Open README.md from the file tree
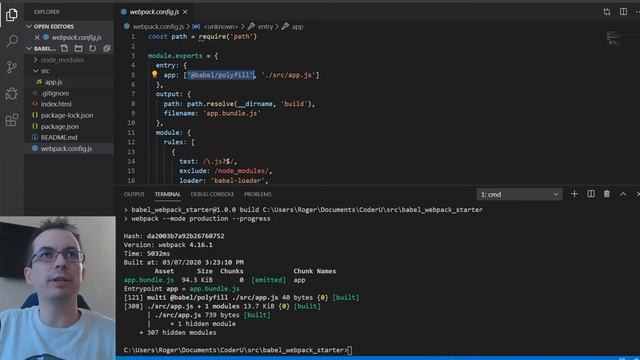Viewport: 640px width, 360px height. point(59,137)
